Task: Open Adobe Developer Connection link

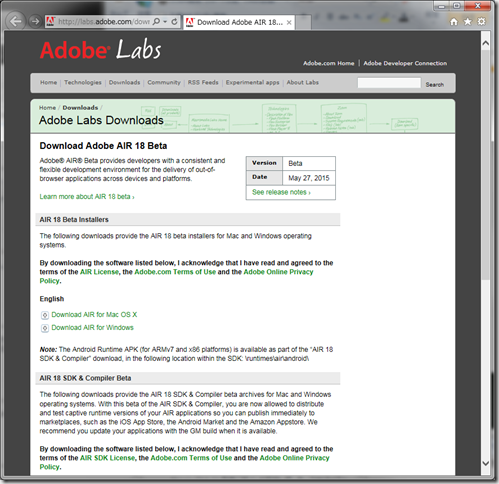Action: pos(405,63)
